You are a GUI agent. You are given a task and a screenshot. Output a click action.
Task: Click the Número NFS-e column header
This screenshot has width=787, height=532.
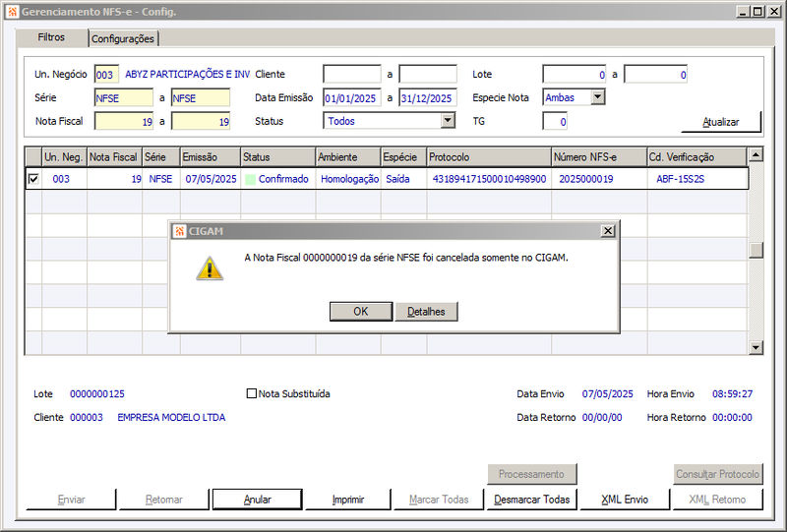599,157
